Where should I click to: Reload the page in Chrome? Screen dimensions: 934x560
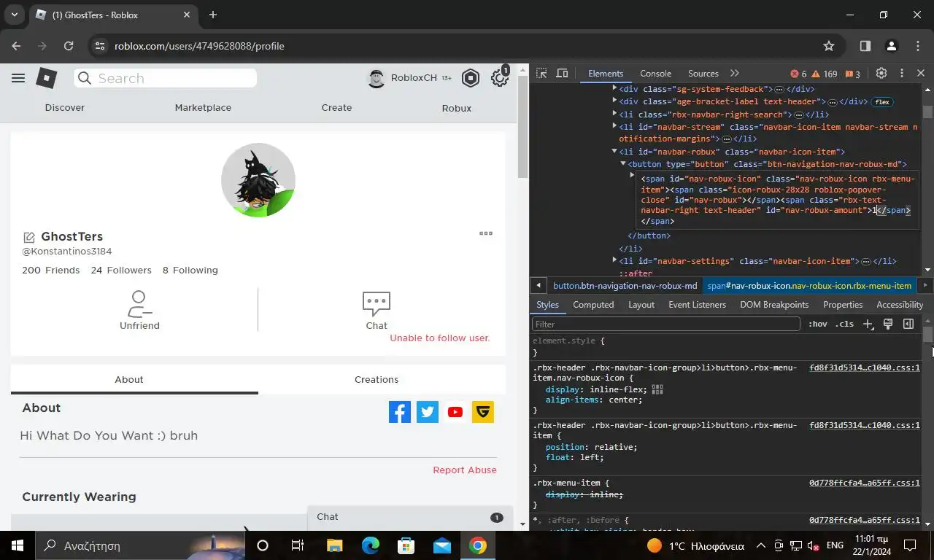click(x=69, y=46)
